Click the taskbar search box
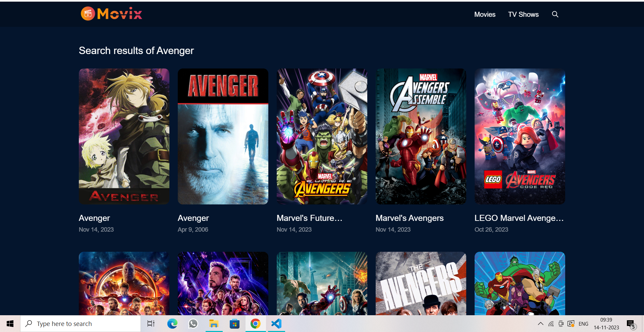Viewport: 644px width, 332px height. (x=80, y=324)
